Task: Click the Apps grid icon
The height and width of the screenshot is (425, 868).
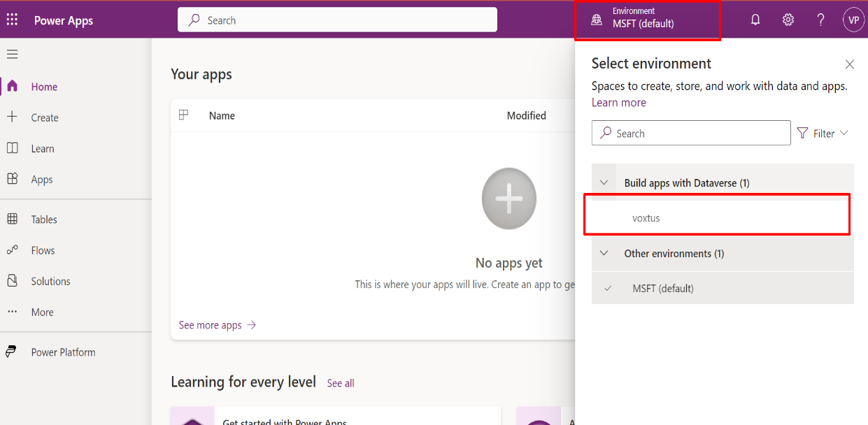Action: pyautogui.click(x=12, y=179)
